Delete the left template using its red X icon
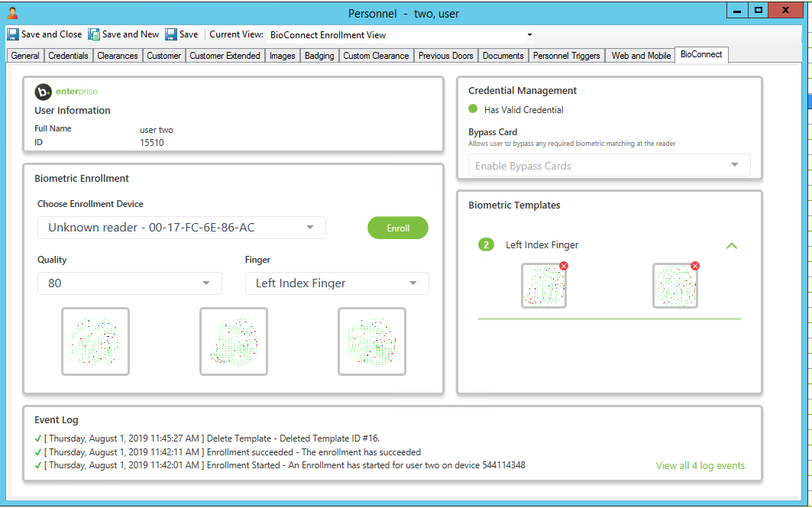The width and height of the screenshot is (812, 508). [x=564, y=266]
